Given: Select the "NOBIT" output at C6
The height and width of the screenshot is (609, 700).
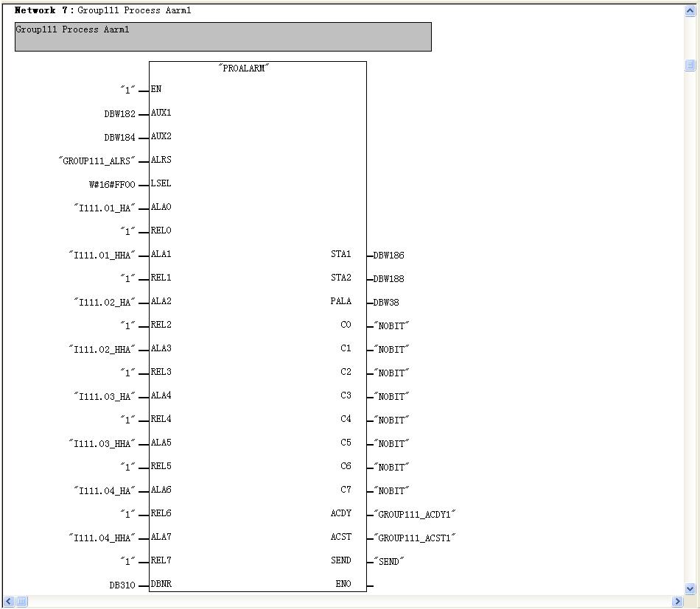Looking at the screenshot, I should pos(391,467).
